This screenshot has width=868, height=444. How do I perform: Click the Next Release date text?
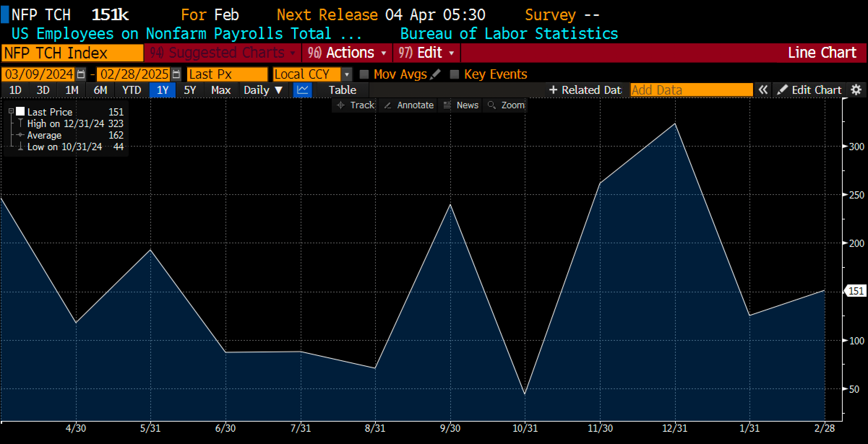435,15
